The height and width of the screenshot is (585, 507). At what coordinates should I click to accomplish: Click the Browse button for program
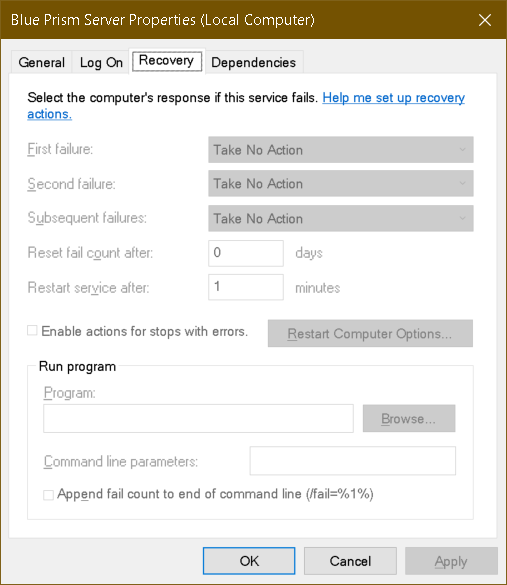point(409,418)
